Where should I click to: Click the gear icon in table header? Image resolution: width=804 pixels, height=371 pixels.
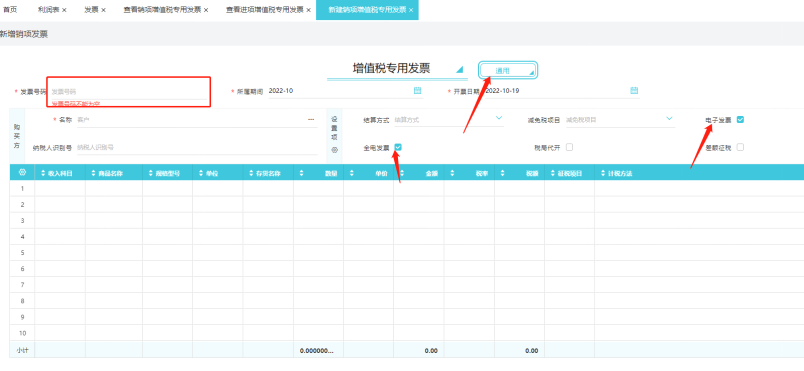pyautogui.click(x=22, y=173)
